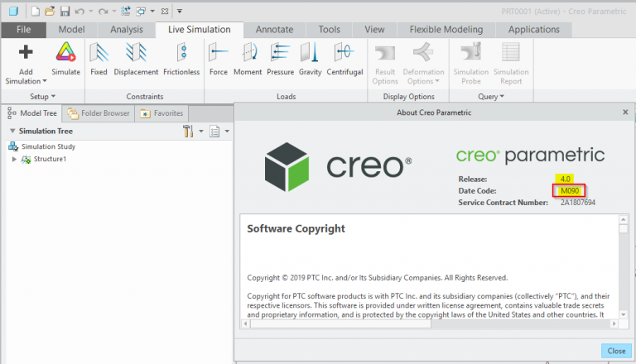
Task: Add a Centrifugal load
Action: pyautogui.click(x=344, y=59)
